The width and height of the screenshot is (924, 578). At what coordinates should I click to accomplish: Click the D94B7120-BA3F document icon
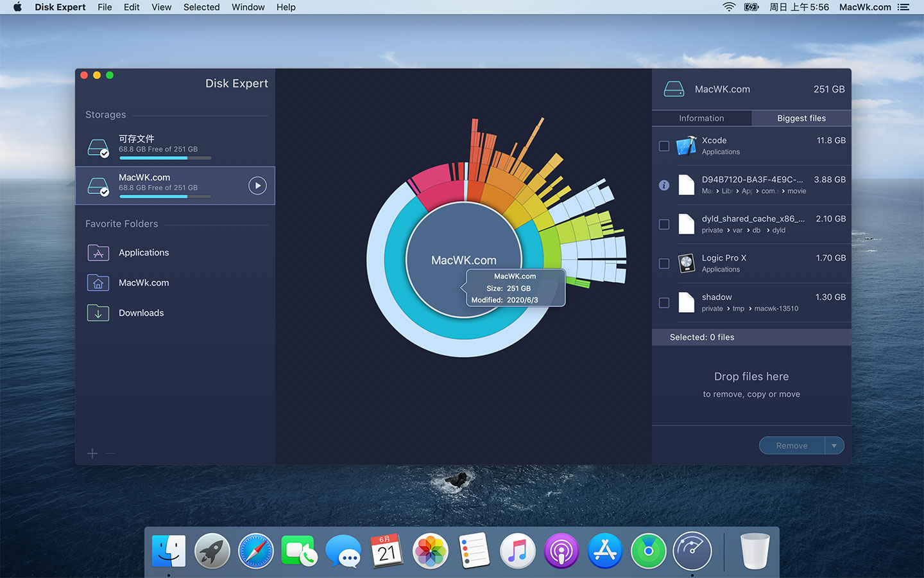[x=687, y=185]
